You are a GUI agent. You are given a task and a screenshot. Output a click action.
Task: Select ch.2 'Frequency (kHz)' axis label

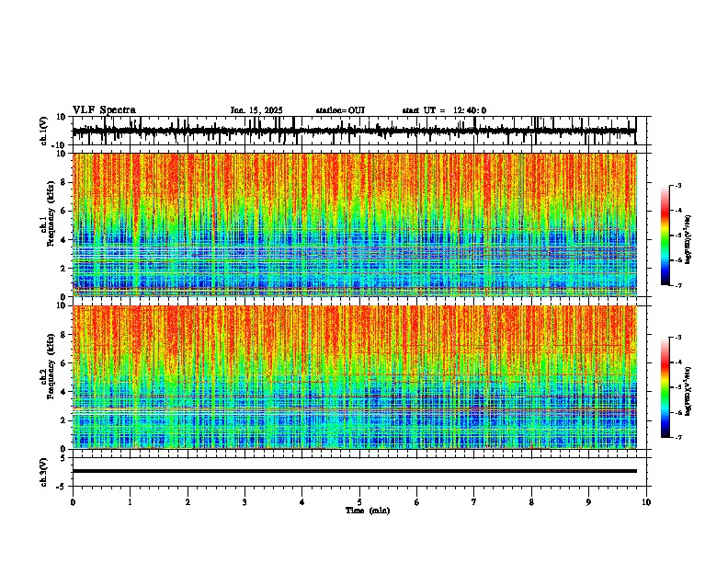[51, 366]
